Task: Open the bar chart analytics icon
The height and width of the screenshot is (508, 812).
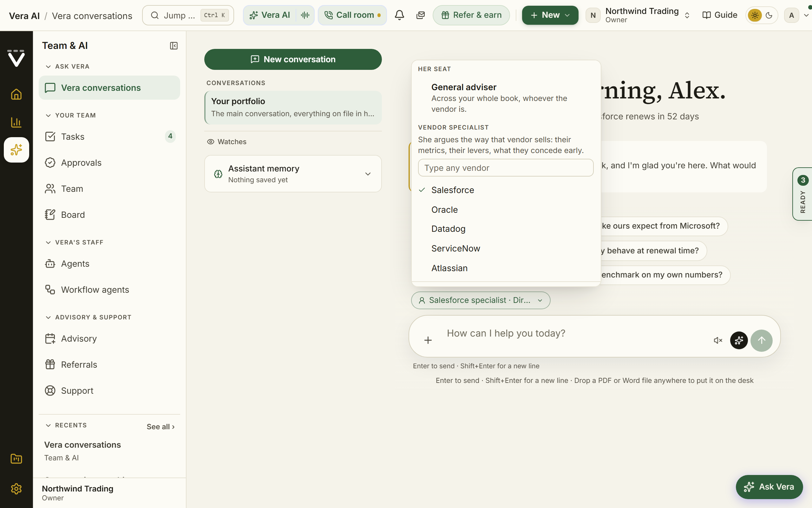Action: pyautogui.click(x=16, y=122)
